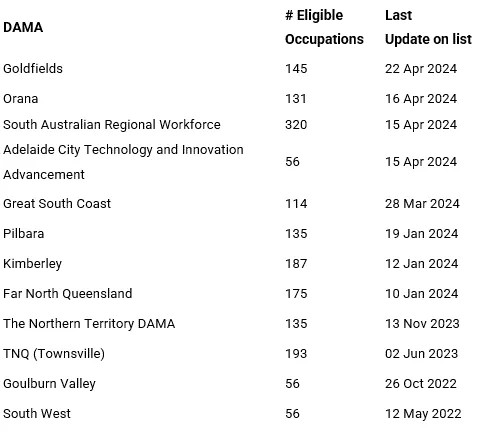This screenshot has height=432, width=478.
Task: Click the 22 Apr 2024 date
Action: pos(421,69)
